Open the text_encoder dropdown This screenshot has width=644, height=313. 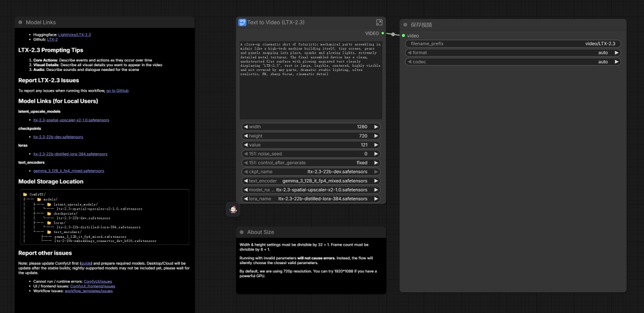pos(311,181)
